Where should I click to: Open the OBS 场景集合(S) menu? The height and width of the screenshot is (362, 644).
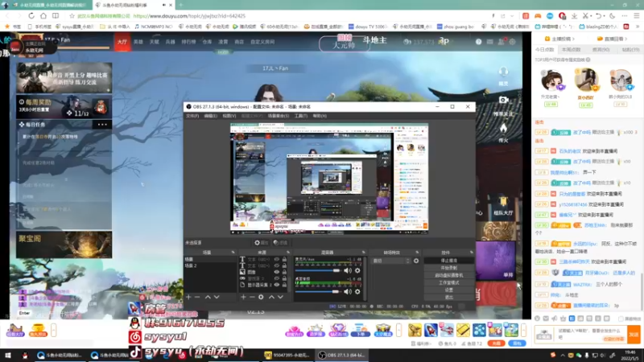(x=278, y=116)
